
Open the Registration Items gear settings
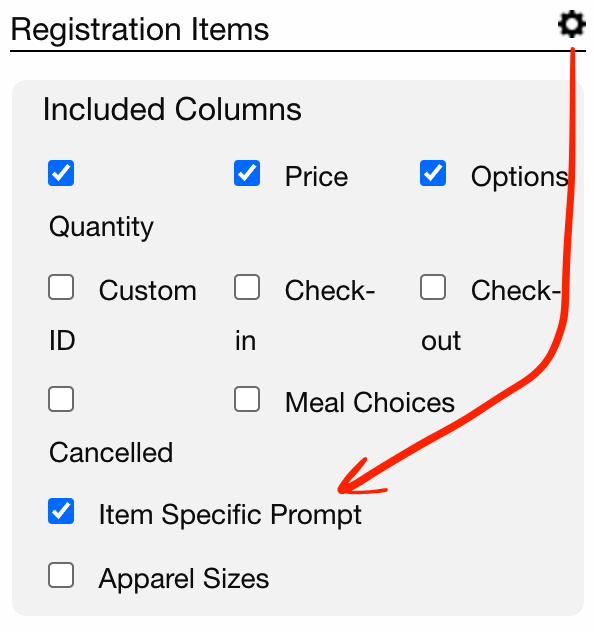(571, 25)
